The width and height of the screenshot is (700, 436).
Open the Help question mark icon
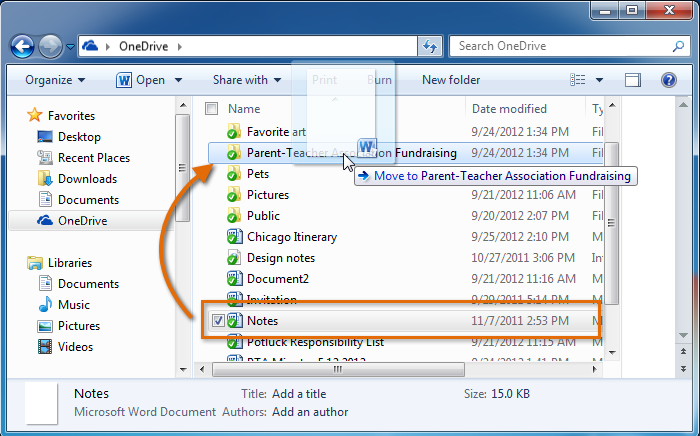668,80
